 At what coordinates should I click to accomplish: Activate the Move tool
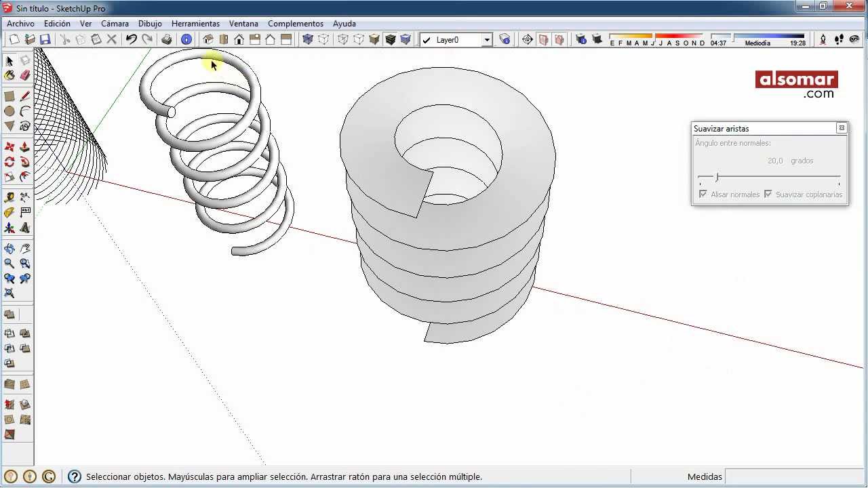point(9,147)
